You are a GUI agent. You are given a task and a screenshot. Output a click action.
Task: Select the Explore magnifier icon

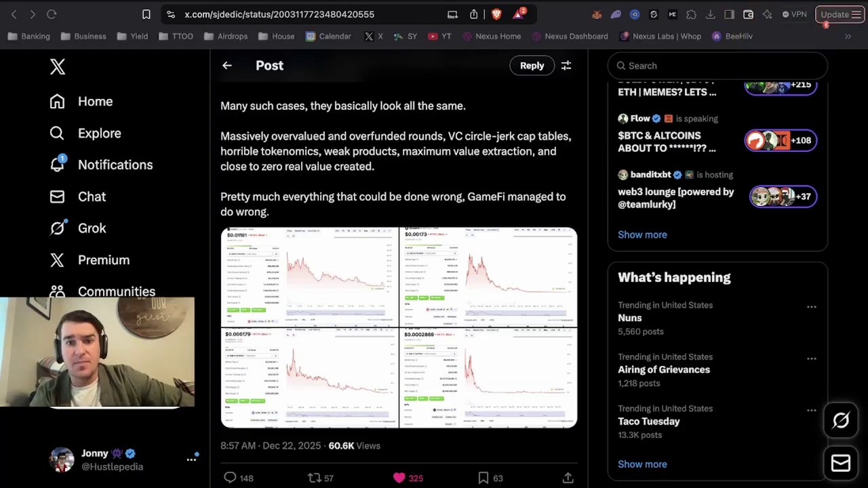pos(58,133)
